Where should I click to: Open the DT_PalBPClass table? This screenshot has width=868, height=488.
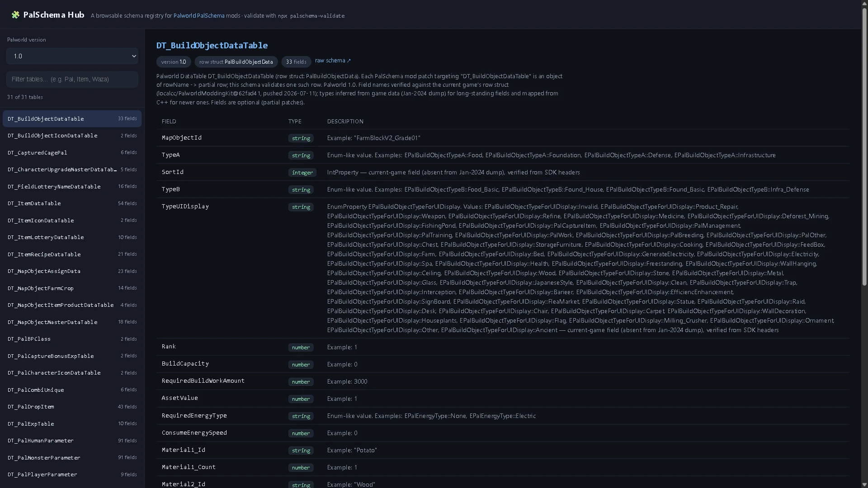(72, 339)
